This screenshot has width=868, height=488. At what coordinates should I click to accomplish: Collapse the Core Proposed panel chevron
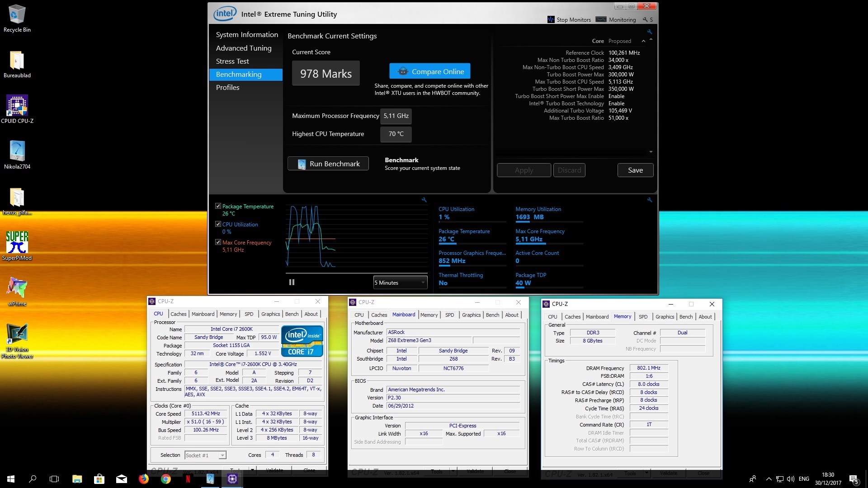(643, 41)
